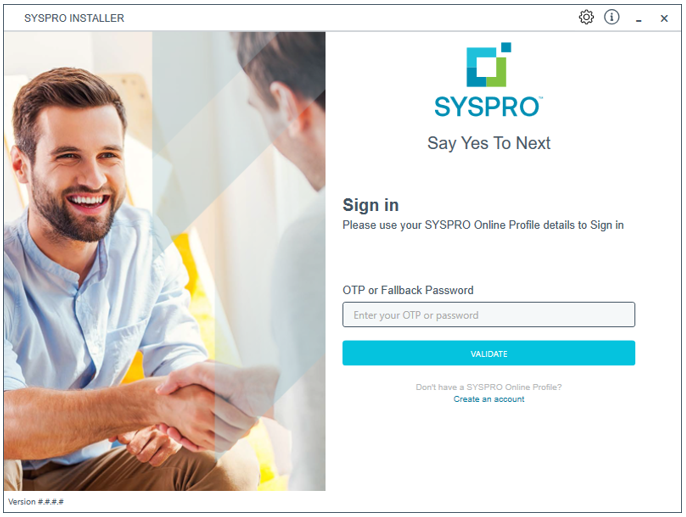Click the Sign in heading
Viewport: 686px width, 517px height.
click(370, 205)
